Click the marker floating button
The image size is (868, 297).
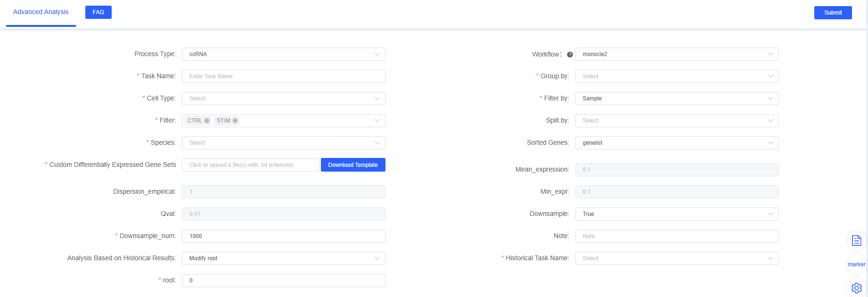tap(856, 264)
